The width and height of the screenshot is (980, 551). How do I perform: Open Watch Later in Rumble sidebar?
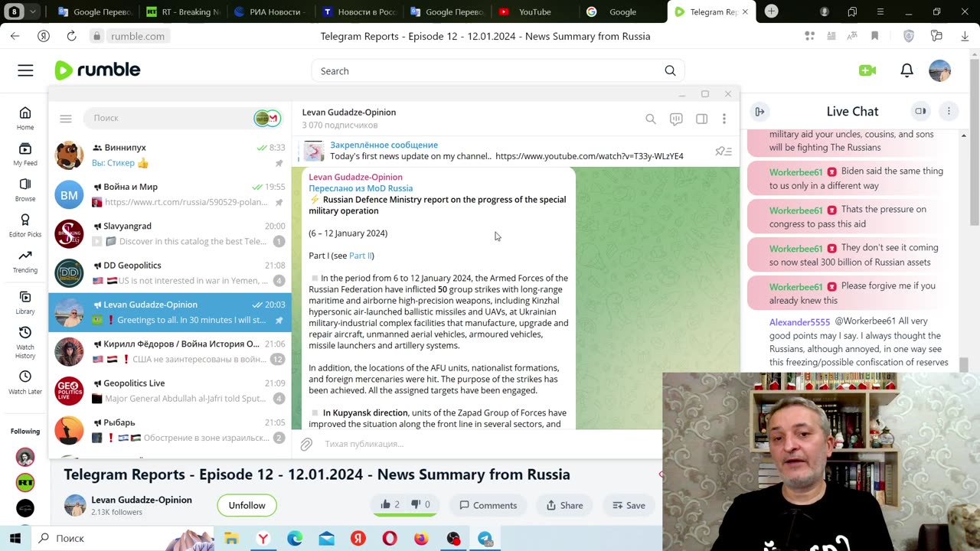click(x=25, y=383)
